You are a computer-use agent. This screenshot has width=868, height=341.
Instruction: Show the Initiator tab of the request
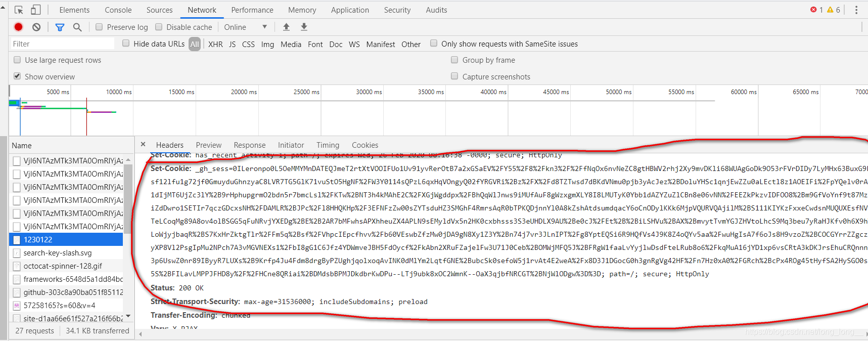(291, 145)
